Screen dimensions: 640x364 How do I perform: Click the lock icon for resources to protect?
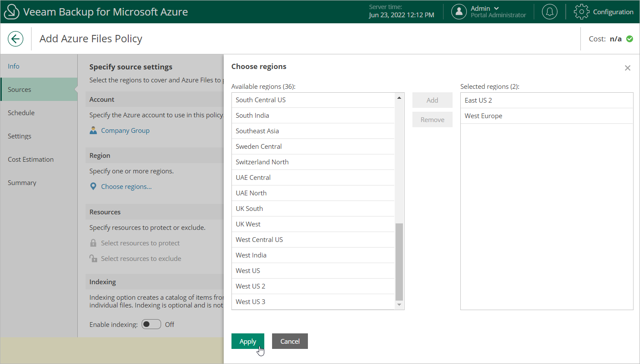pyautogui.click(x=93, y=243)
